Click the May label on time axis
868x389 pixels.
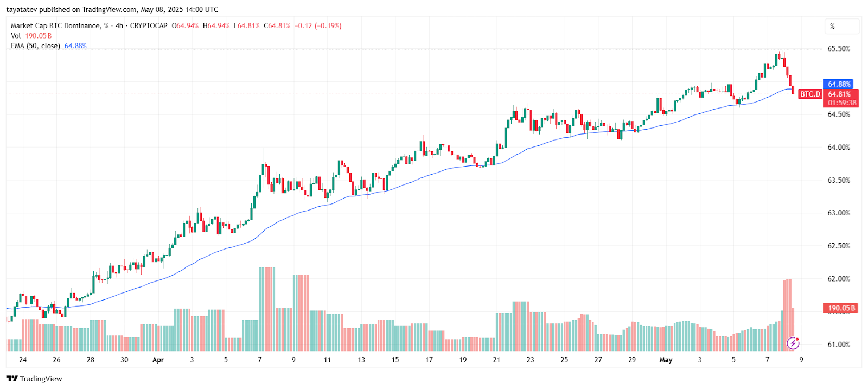tap(666, 360)
